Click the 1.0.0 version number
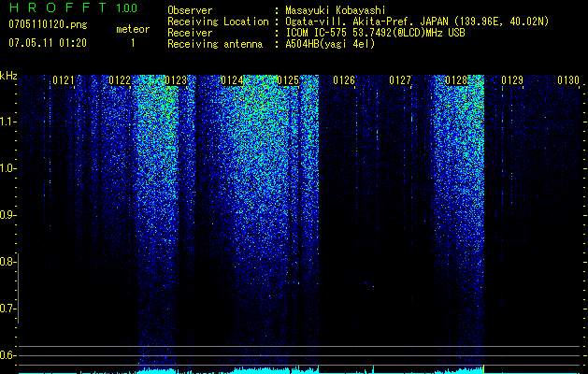Viewport: 588px width, 374px height. (127, 7)
